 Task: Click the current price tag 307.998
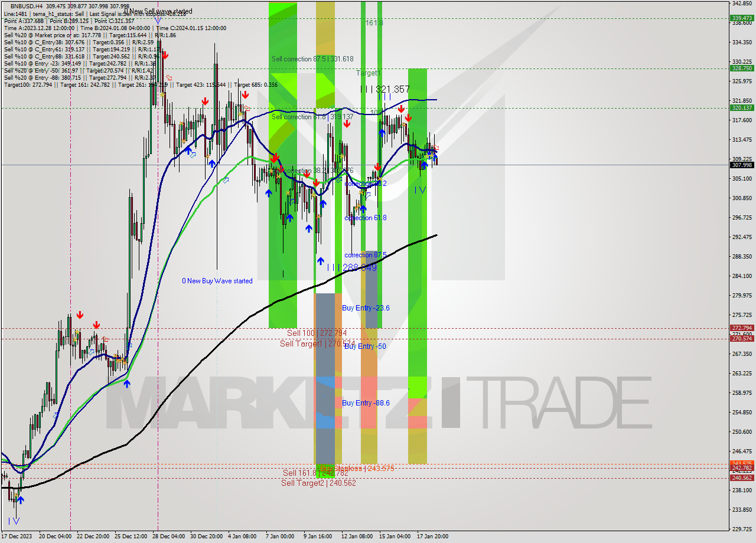742,165
